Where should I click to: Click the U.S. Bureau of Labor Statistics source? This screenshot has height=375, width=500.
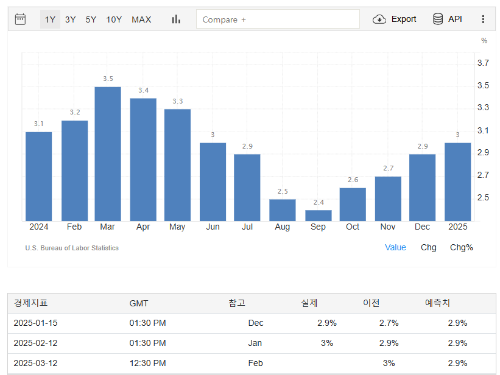tap(72, 248)
